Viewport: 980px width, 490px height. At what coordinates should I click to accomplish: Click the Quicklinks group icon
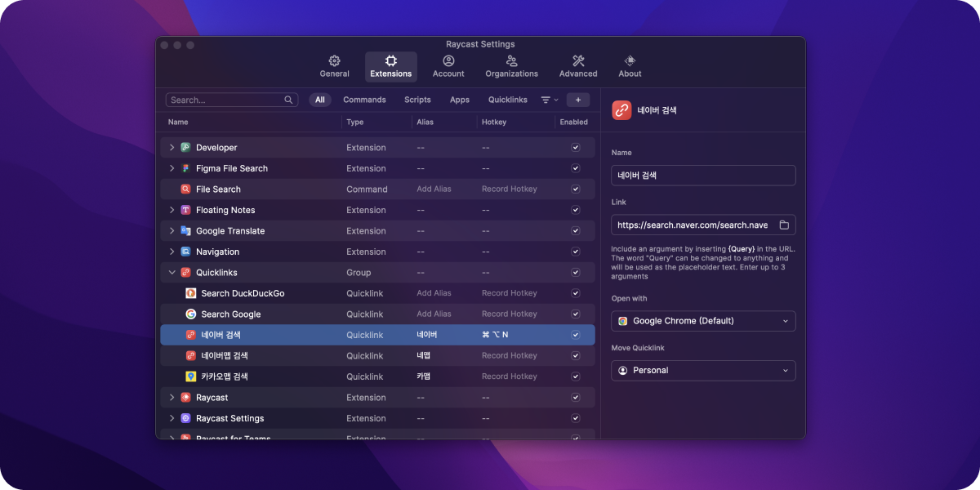point(185,273)
